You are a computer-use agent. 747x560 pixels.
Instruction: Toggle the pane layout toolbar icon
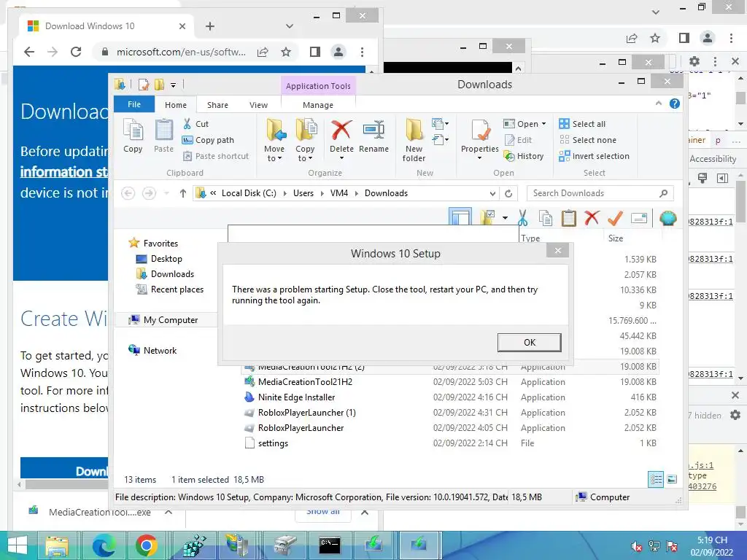pyautogui.click(x=460, y=217)
